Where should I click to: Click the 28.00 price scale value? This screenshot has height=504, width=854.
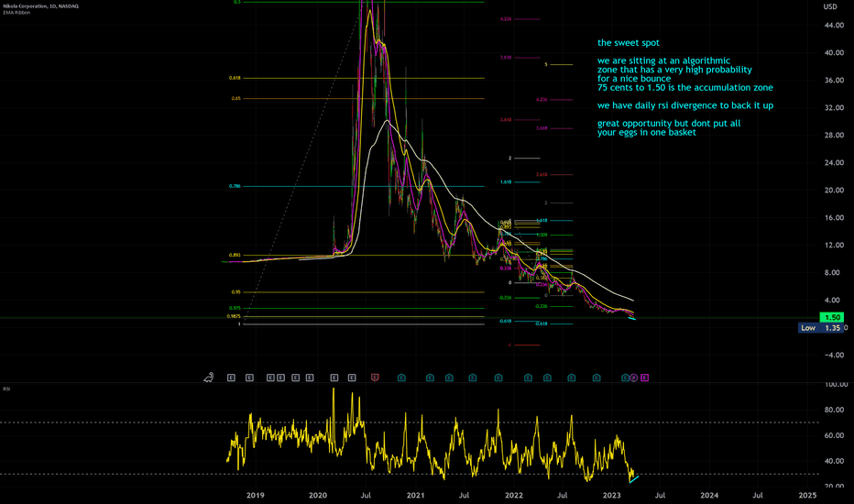point(835,135)
